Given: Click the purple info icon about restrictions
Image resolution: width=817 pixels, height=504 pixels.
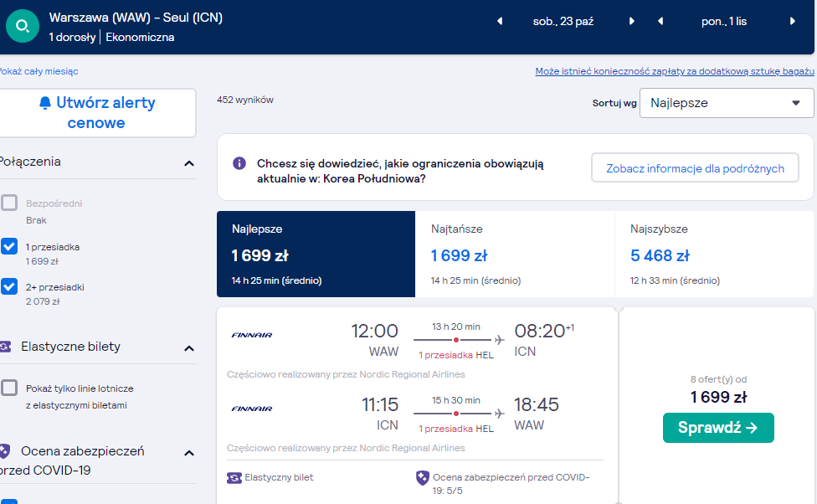Looking at the screenshot, I should pos(239,163).
